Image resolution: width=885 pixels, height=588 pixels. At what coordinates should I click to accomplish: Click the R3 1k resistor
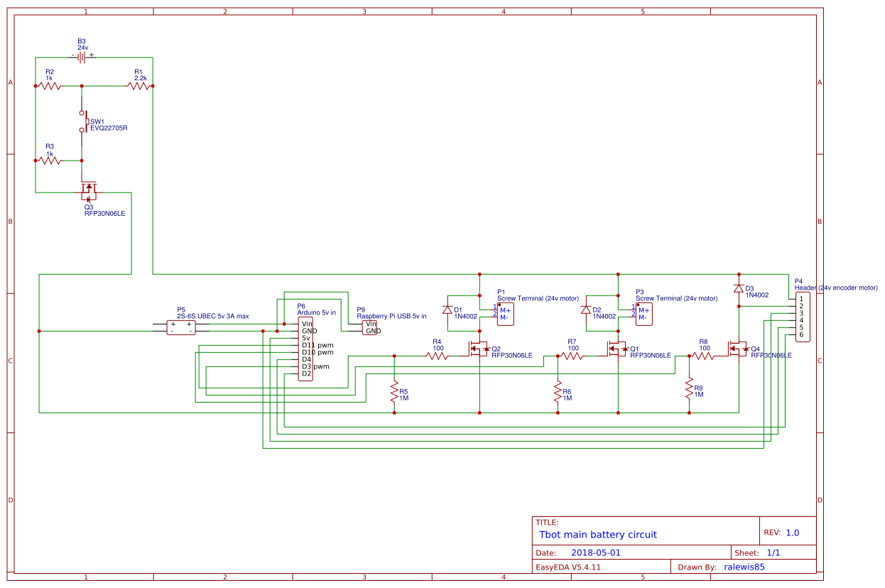(x=49, y=161)
